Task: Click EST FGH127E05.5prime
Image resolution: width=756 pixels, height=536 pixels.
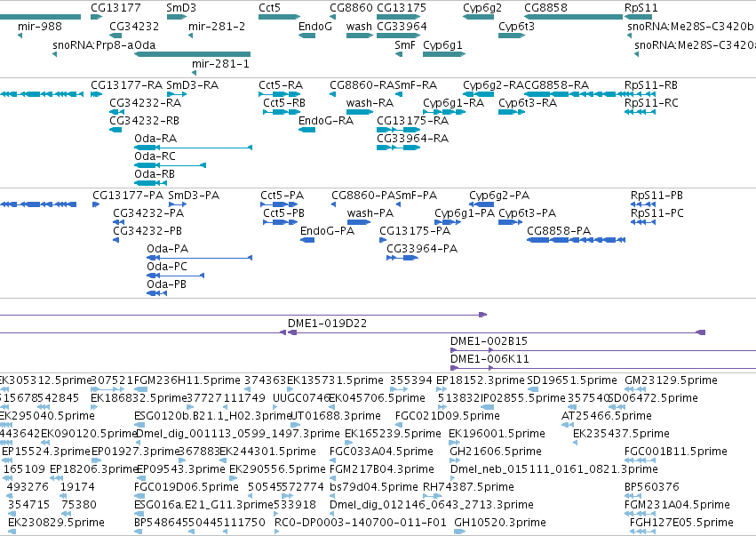Action: [x=681, y=523]
